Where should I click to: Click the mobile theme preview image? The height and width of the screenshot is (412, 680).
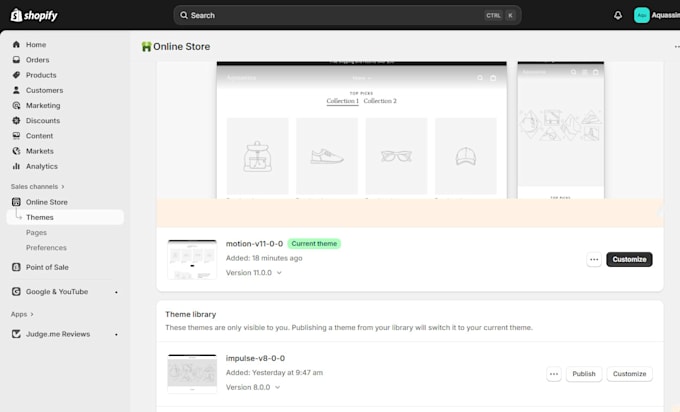560,130
